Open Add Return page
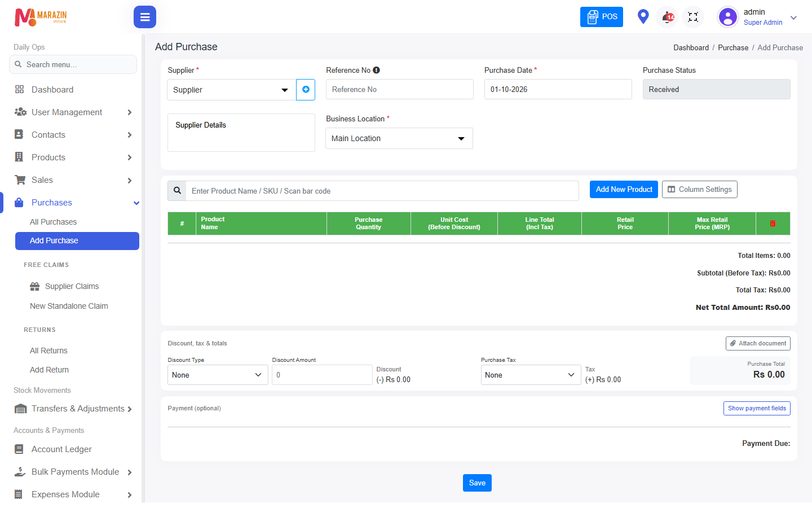 click(x=49, y=370)
